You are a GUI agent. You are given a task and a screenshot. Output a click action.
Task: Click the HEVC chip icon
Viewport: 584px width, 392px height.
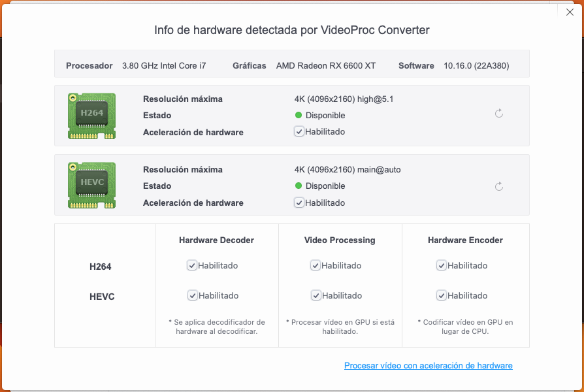(91, 185)
